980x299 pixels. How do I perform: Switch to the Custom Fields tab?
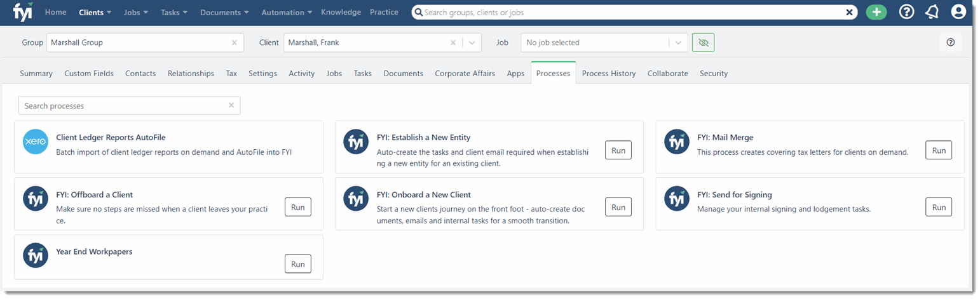(x=89, y=73)
